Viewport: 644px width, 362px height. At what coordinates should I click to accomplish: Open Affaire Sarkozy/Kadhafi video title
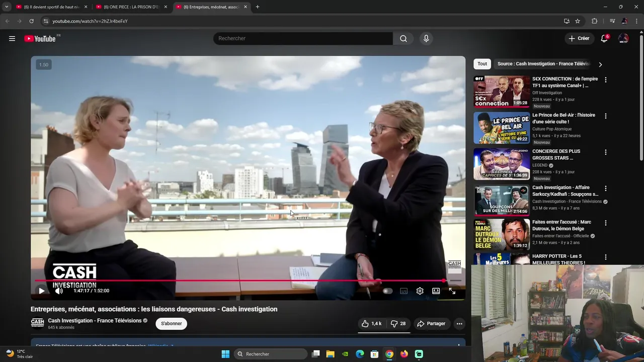(566, 191)
